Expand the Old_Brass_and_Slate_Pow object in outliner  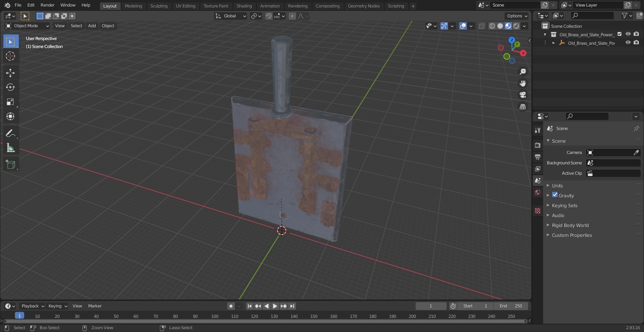[553, 43]
